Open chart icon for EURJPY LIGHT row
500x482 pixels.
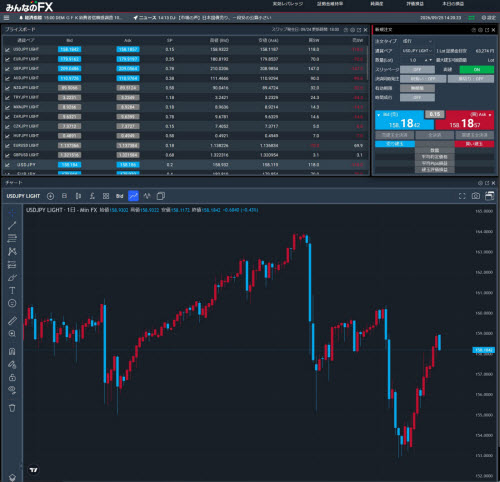[x=7, y=59]
